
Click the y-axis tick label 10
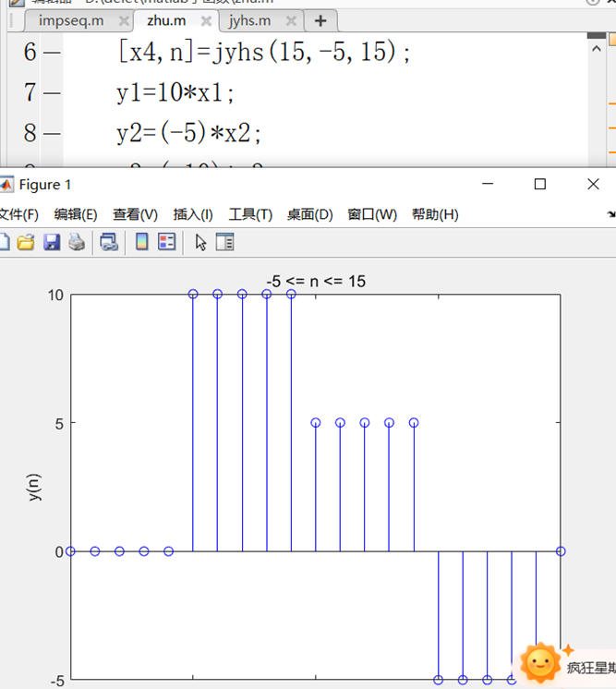pyautogui.click(x=55, y=296)
